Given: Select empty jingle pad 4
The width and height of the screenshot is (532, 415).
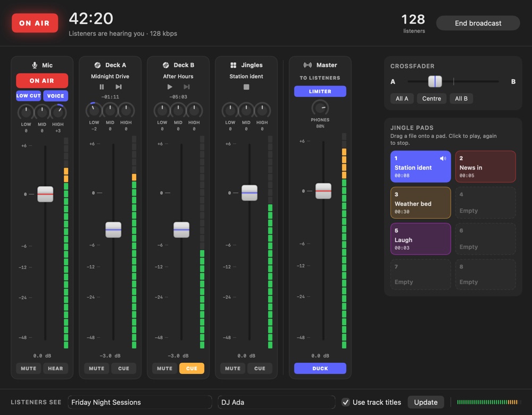Looking at the screenshot, I should pyautogui.click(x=486, y=203).
